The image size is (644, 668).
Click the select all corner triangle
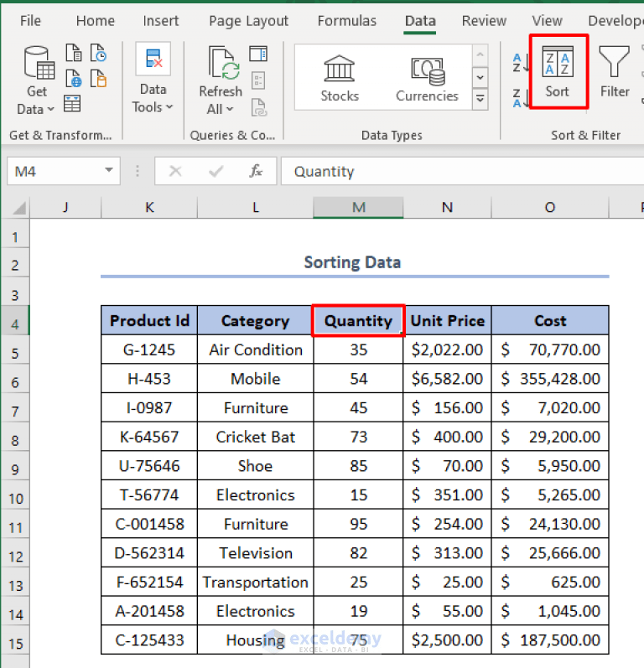tap(18, 208)
